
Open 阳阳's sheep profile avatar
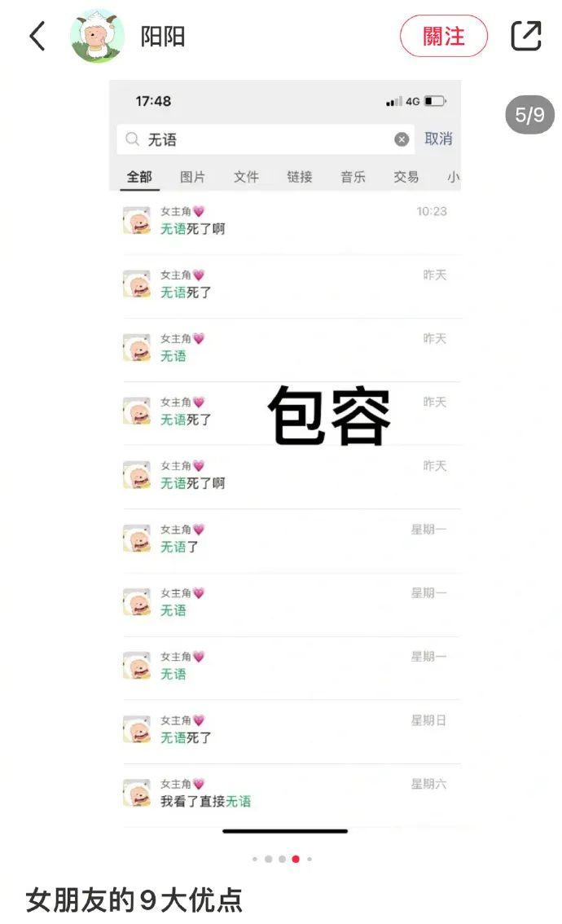[x=98, y=36]
